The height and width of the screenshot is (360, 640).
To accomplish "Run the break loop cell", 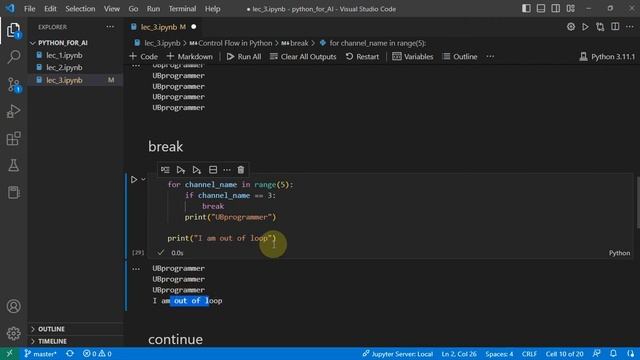I will click(134, 180).
